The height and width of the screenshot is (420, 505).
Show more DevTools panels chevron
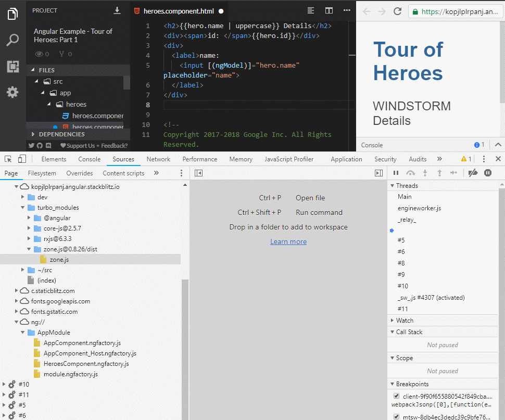click(439, 159)
